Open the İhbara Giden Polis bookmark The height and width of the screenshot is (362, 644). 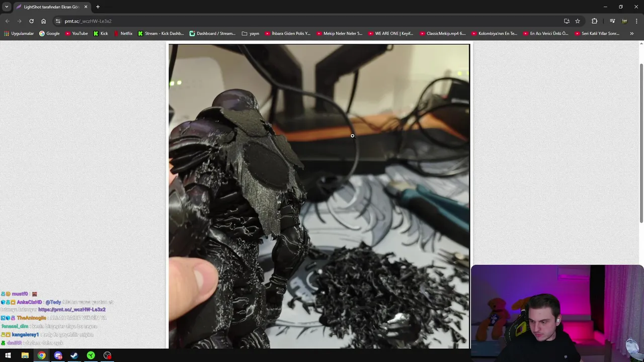pyautogui.click(x=288, y=34)
